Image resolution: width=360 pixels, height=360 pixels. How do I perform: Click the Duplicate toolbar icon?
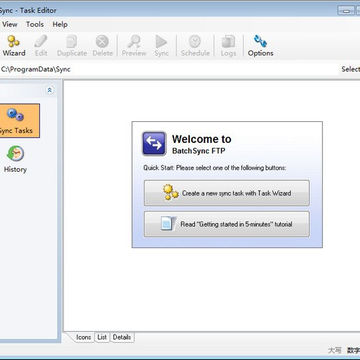[72, 46]
